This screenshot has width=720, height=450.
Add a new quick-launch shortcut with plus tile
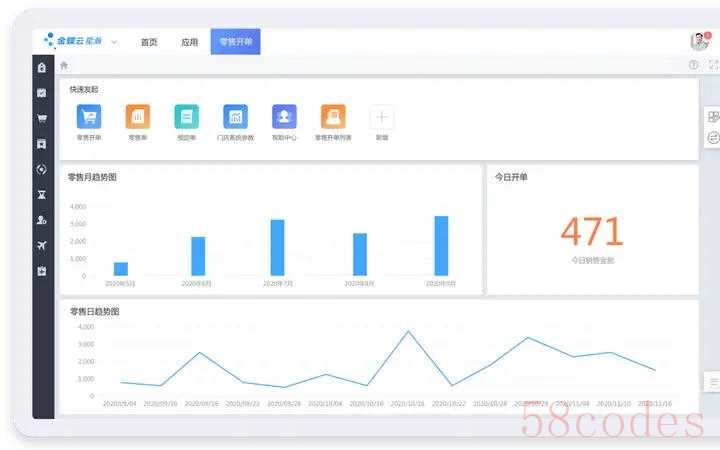pos(382,117)
